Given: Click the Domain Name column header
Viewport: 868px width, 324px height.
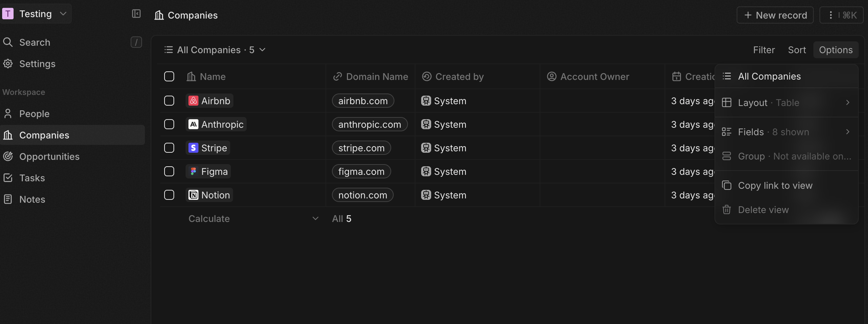Looking at the screenshot, I should [370, 76].
